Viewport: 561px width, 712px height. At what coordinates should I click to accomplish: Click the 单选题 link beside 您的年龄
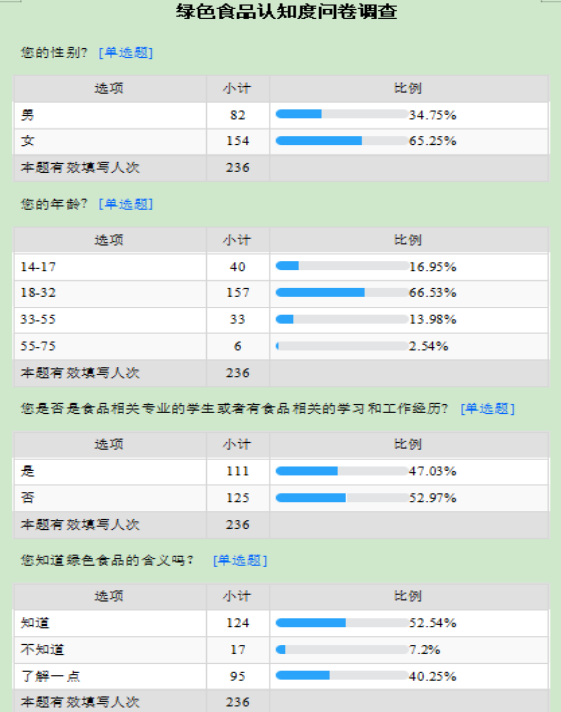[x=126, y=204]
